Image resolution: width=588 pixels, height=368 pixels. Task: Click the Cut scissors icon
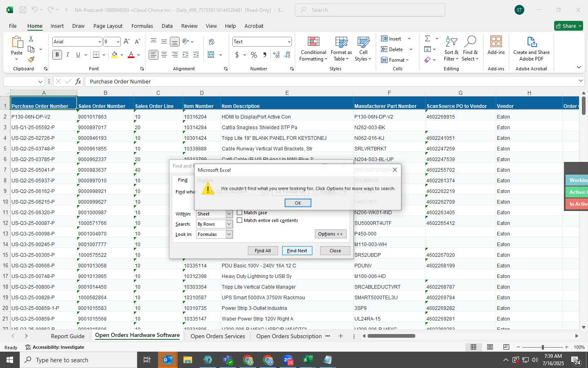31,39
